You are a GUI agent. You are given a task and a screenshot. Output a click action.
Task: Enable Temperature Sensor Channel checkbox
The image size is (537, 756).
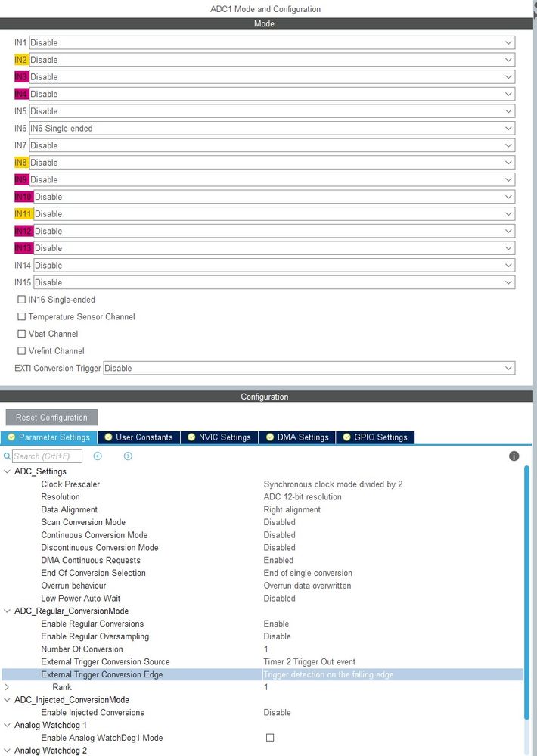(22, 316)
